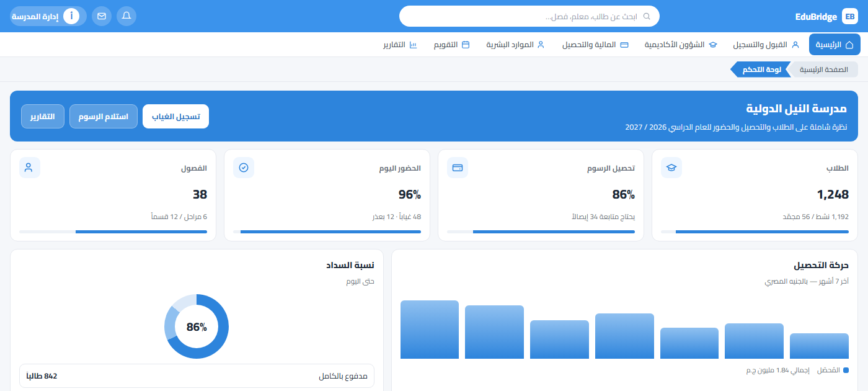
Task: Click the calendar icon beside التقويم
Action: pyautogui.click(x=466, y=45)
